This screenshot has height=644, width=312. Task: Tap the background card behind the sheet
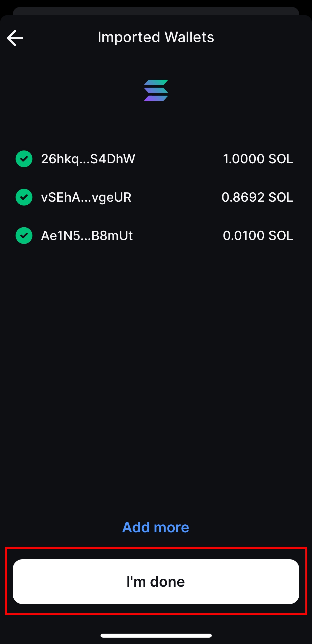(x=156, y=11)
